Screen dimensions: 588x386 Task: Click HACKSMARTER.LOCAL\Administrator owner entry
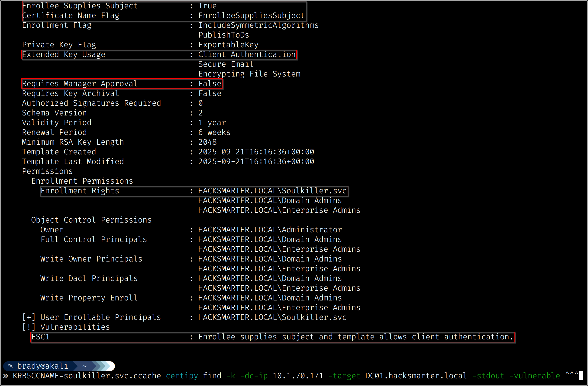(x=270, y=230)
